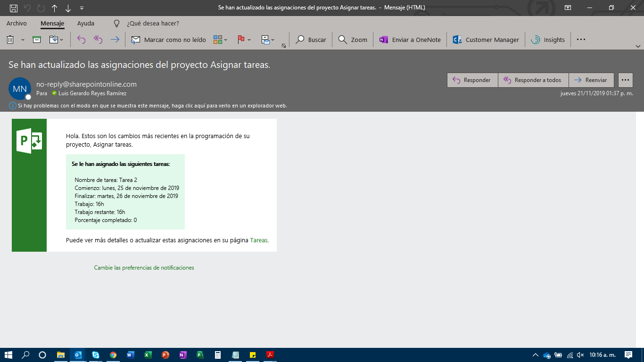Viewport: 644px width, 362px height.
Task: Open the envelope quick actions dropdown
Action: [x=268, y=40]
